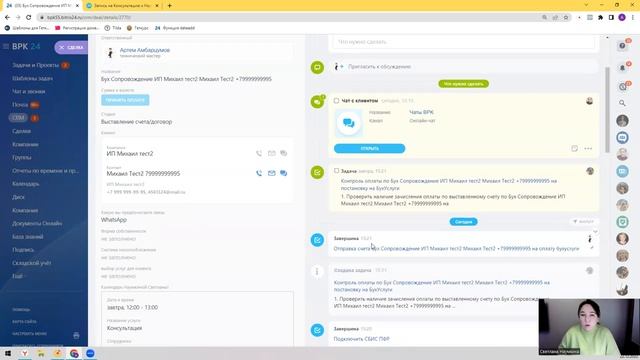Open chat icon for contact Михаил Тест2
This screenshot has height=360, width=640.
click(284, 173)
